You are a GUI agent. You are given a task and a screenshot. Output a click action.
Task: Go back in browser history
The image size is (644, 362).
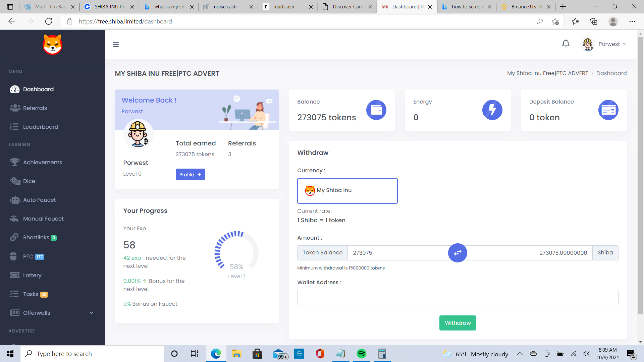pos(12,21)
